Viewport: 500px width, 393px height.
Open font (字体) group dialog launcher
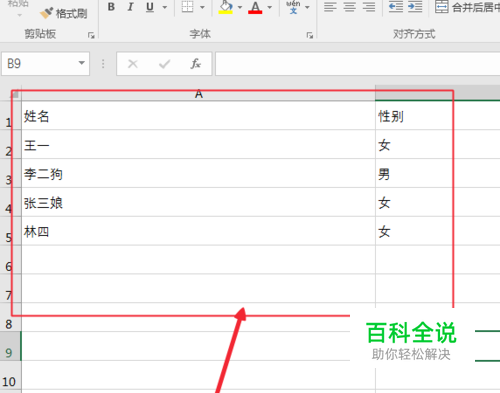pyautogui.click(x=310, y=35)
